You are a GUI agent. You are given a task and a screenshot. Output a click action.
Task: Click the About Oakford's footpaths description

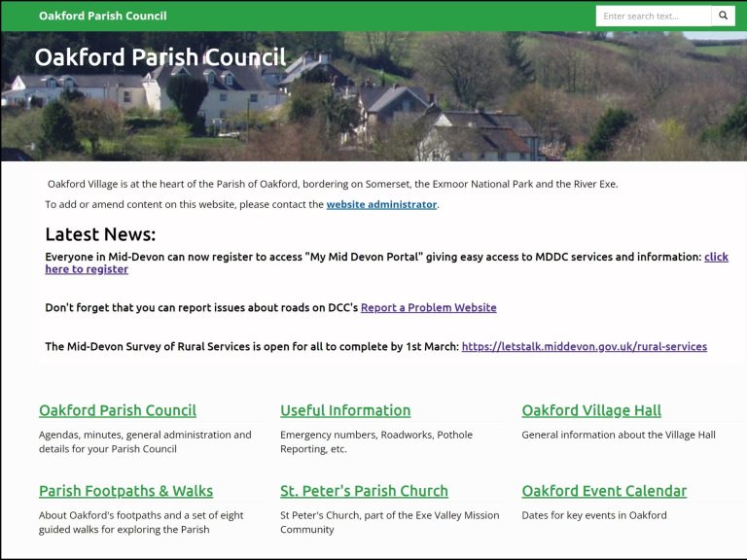(x=140, y=522)
